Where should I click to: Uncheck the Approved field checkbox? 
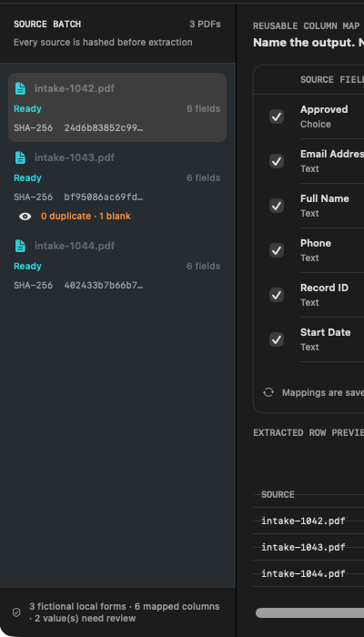pos(277,117)
